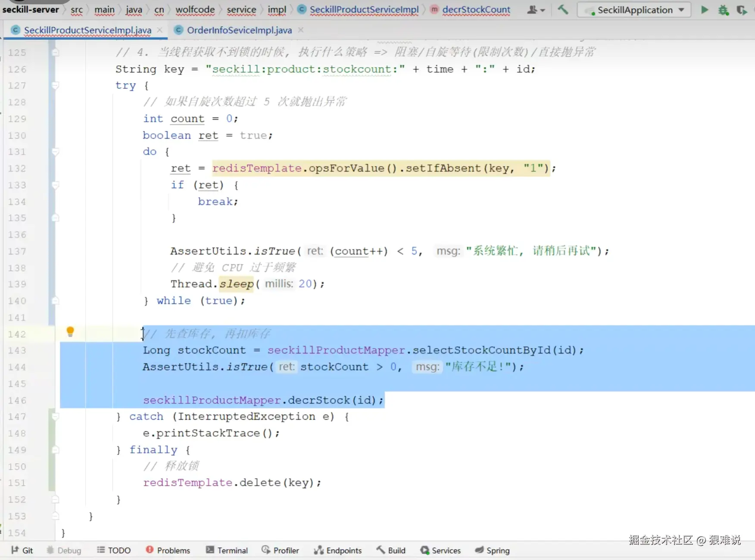Click the printStackTrace call
755x560 pixels.
click(x=208, y=433)
